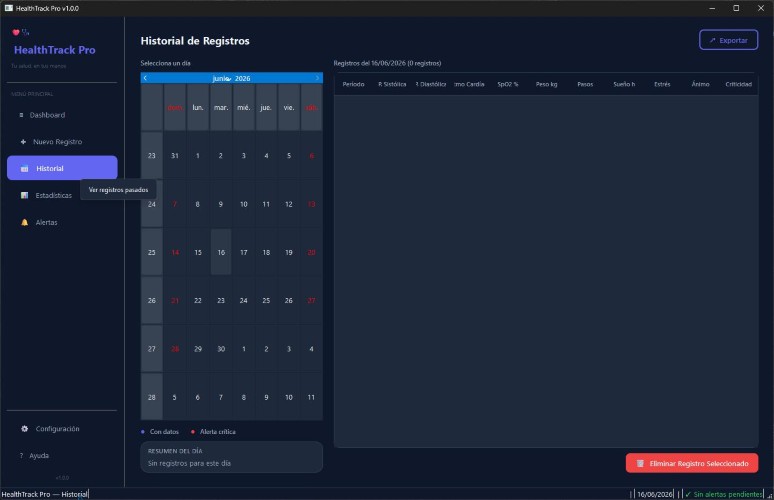Click the 16/06/2026 date in status bar

pyautogui.click(x=655, y=494)
